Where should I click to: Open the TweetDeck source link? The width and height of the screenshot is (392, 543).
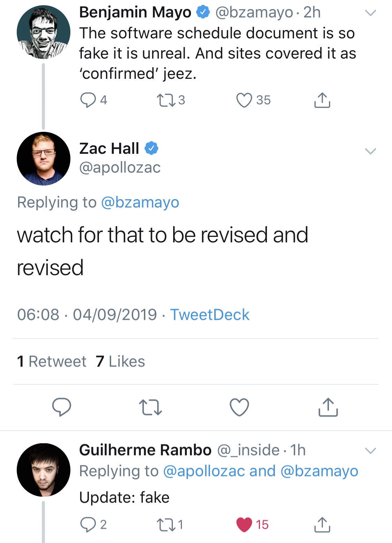[210, 315]
